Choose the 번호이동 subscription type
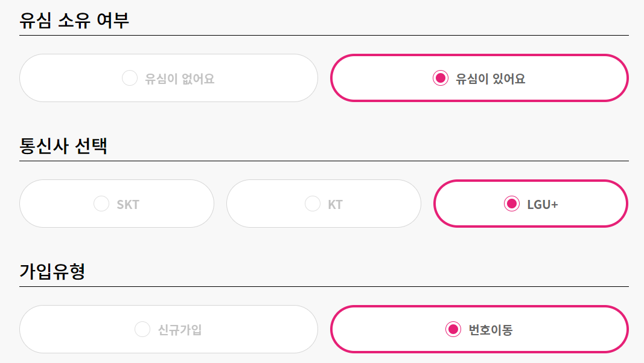The width and height of the screenshot is (644, 363). tap(478, 329)
